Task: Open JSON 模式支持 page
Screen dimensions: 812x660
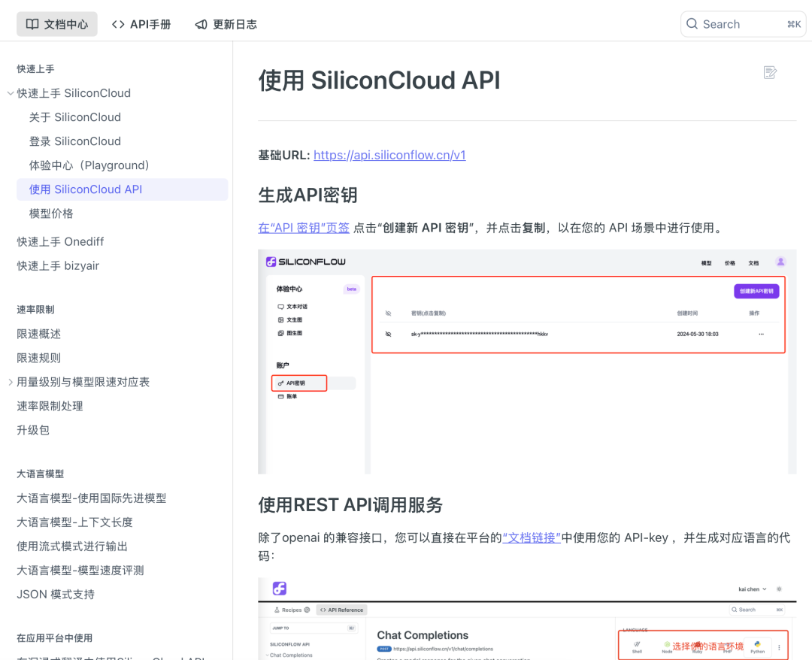Action: [56, 595]
